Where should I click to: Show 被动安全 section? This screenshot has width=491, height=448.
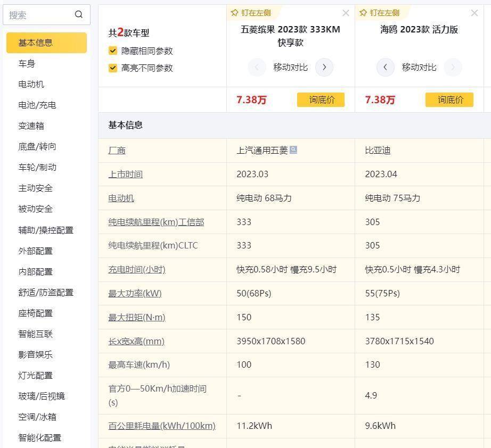(x=35, y=209)
